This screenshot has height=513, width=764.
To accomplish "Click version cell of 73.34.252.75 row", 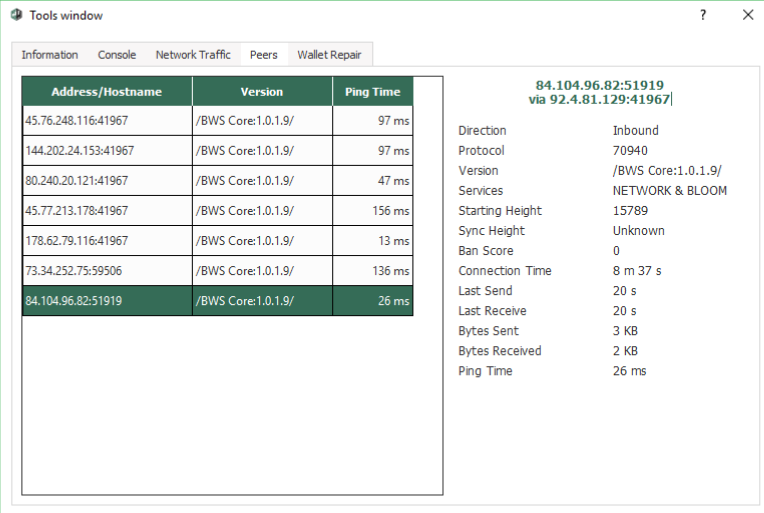I will coord(262,271).
